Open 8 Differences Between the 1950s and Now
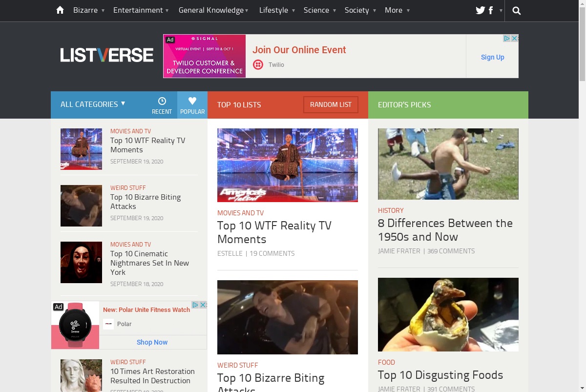The width and height of the screenshot is (586, 392). coord(445,230)
